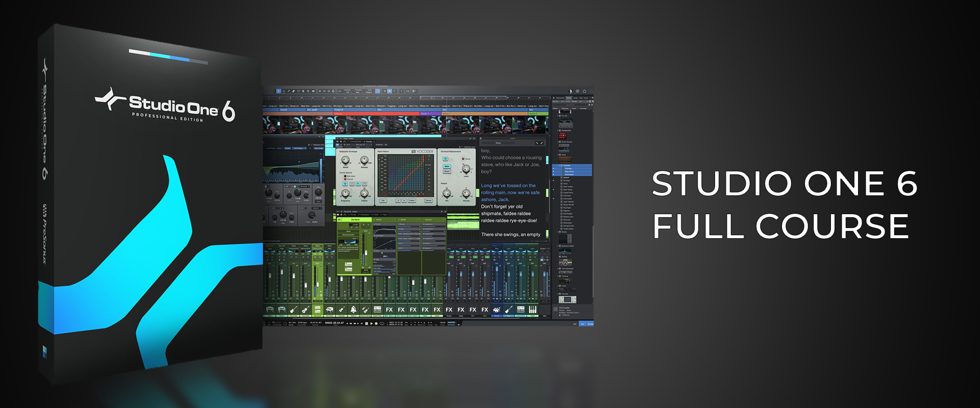
Task: Switch to the browser Loops tab
Action: coord(575,98)
